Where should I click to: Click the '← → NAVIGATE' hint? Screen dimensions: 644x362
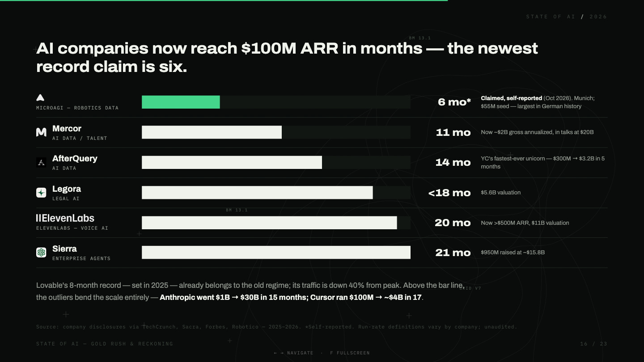294,353
